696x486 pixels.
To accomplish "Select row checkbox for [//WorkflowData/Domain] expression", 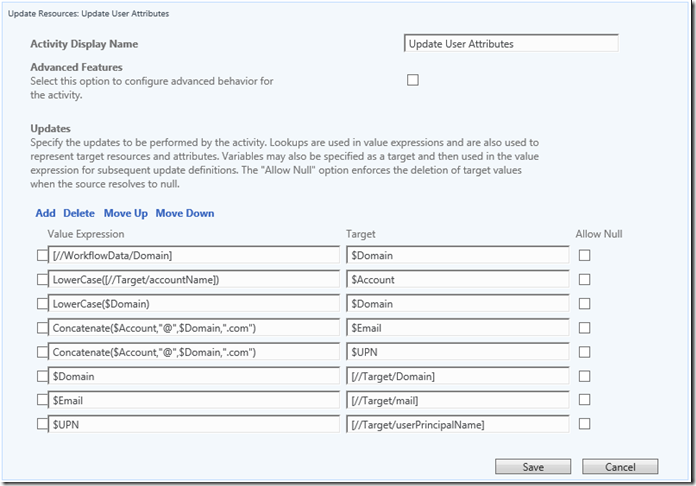I will tap(42, 256).
